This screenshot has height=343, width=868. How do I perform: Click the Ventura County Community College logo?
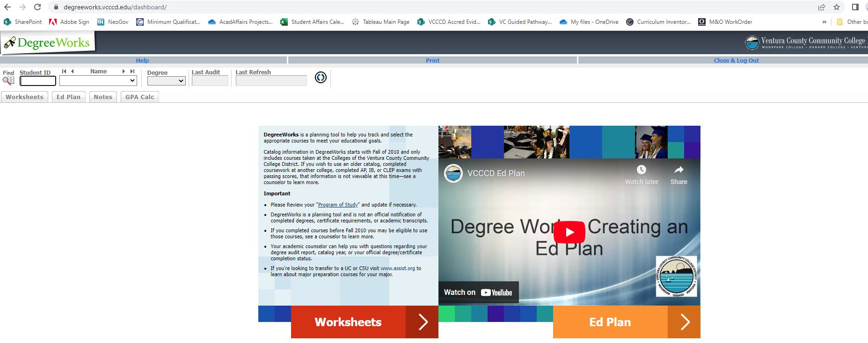coord(806,43)
